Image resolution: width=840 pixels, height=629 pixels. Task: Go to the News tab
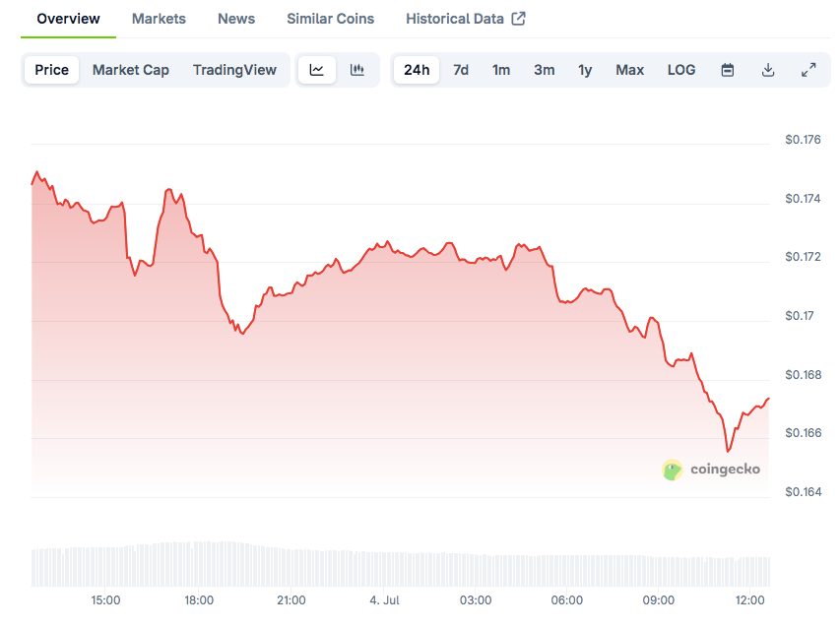coord(236,19)
